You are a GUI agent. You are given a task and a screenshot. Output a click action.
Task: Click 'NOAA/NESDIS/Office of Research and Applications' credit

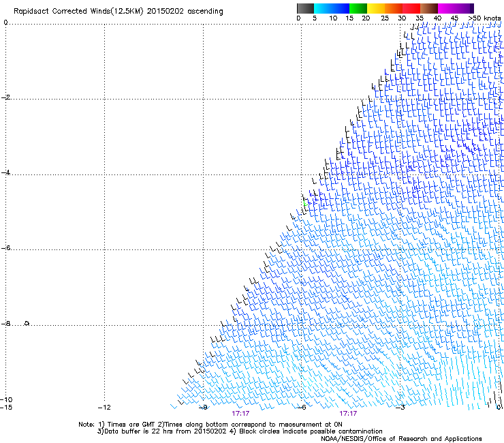401,439
